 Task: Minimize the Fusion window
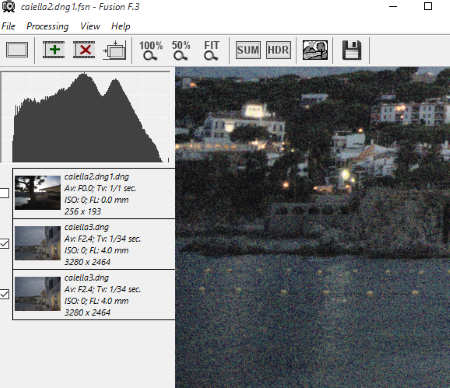[393, 6]
